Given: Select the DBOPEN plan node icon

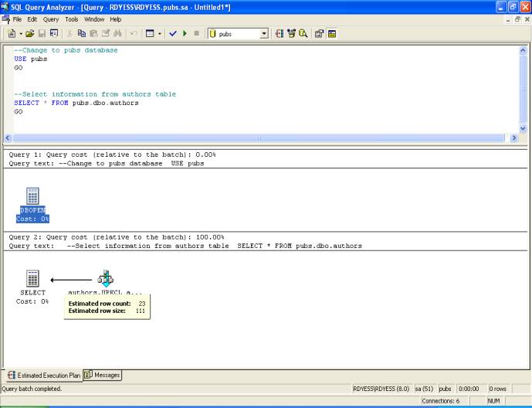Looking at the screenshot, I should 32,195.
